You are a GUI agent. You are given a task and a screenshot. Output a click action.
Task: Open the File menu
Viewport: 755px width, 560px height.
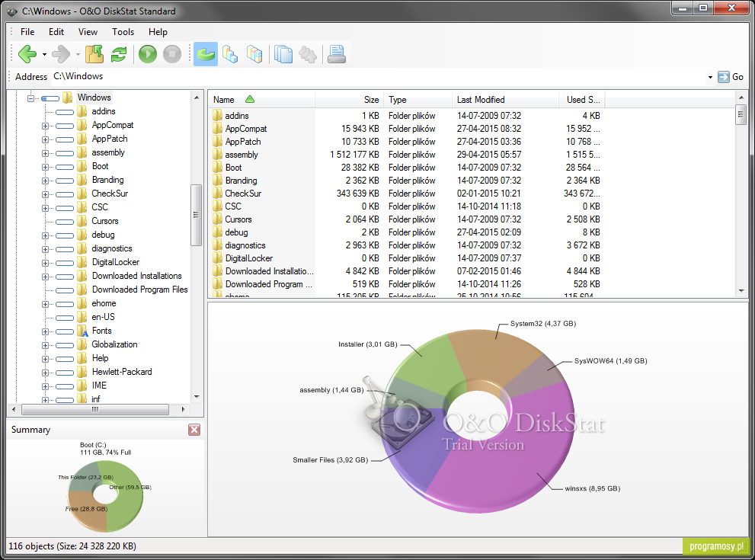[27, 32]
